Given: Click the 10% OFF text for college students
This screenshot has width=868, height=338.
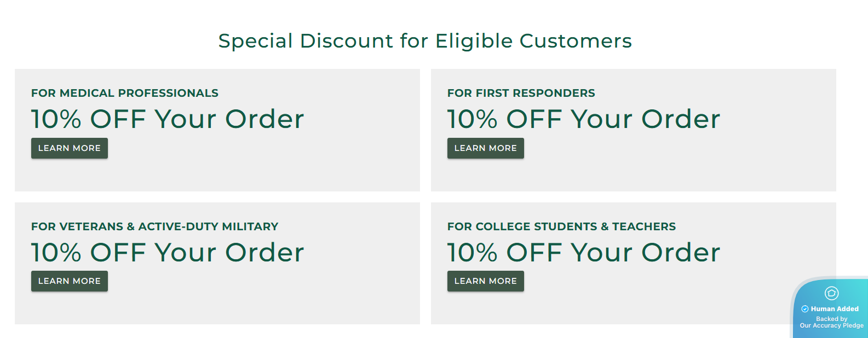Looking at the screenshot, I should pos(584,253).
